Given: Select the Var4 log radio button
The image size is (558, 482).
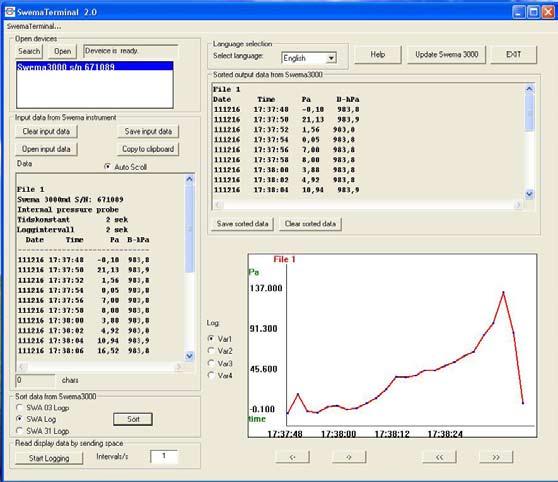Looking at the screenshot, I should tap(211, 375).
